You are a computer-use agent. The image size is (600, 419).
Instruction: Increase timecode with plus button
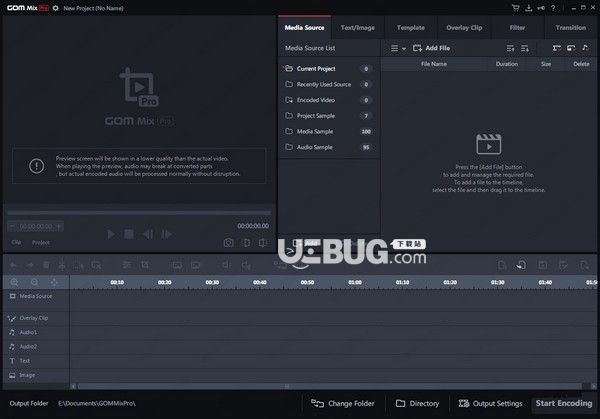(59, 227)
